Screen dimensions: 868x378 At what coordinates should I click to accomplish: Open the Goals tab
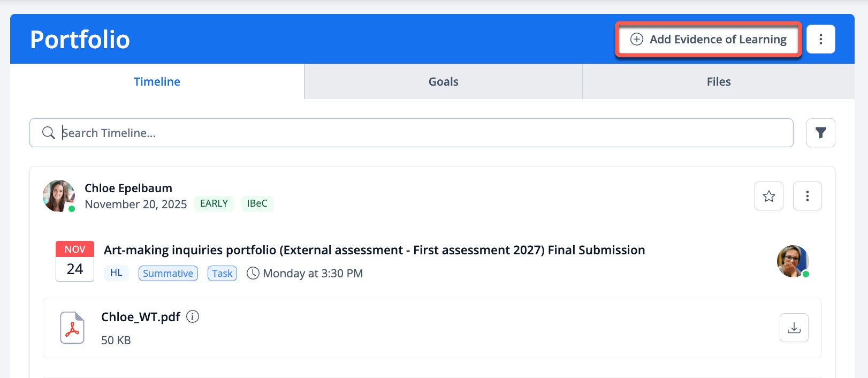click(443, 82)
